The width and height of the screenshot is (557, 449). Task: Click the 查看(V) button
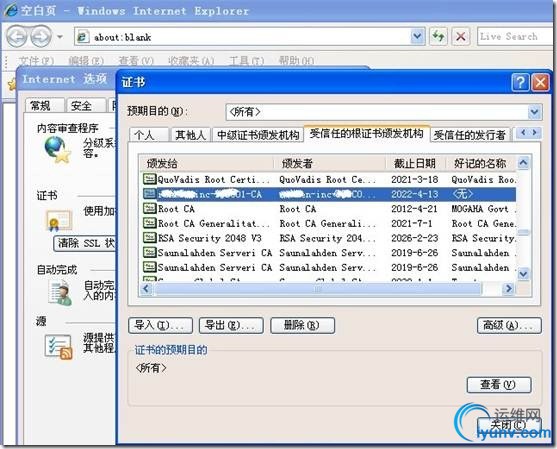(x=499, y=385)
